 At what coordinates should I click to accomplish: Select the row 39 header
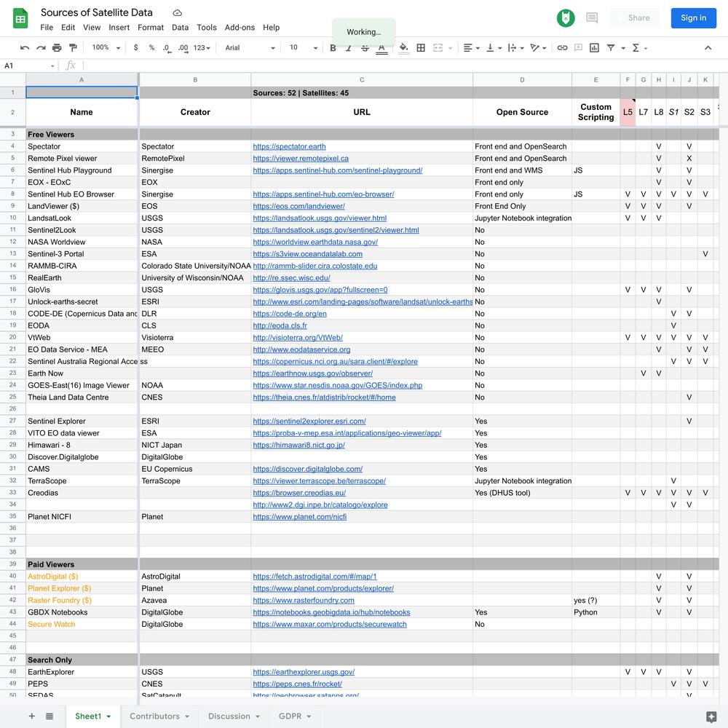(12, 564)
